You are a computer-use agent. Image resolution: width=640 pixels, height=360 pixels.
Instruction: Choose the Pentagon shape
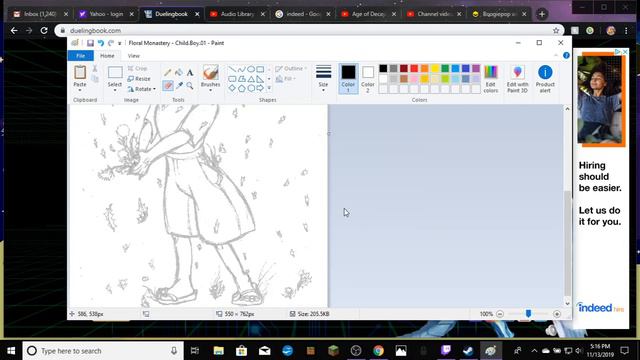click(241, 88)
